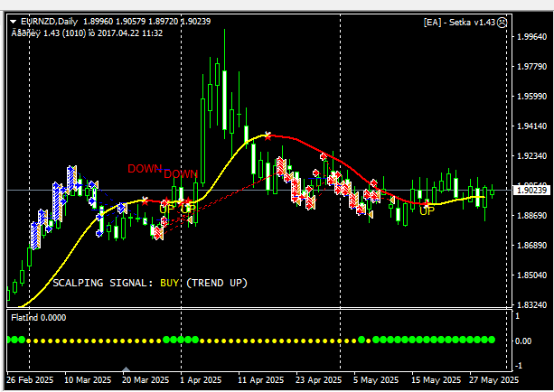Click the 1.92340 price scale value
This screenshot has height=392, width=554.
pos(531,155)
